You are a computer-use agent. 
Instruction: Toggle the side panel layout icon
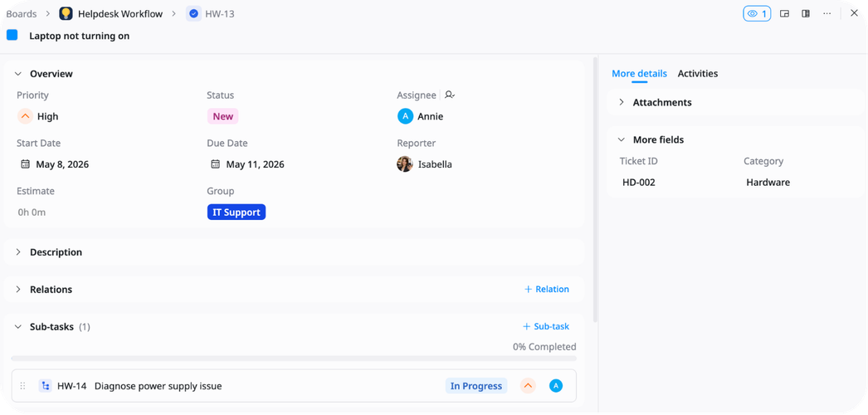[x=806, y=14]
